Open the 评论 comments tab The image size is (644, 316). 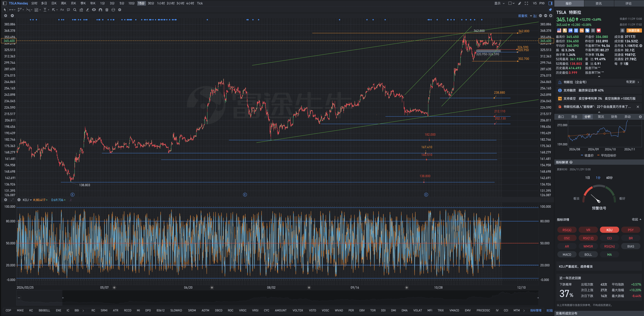pos(628,3)
